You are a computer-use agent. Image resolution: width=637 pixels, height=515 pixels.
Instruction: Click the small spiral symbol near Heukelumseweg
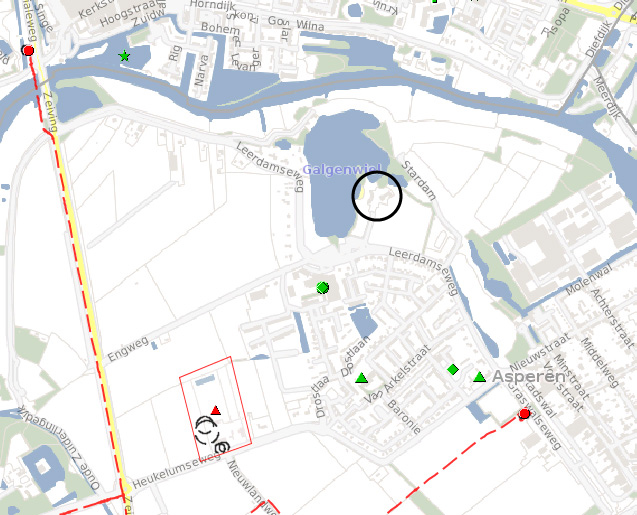222,448
